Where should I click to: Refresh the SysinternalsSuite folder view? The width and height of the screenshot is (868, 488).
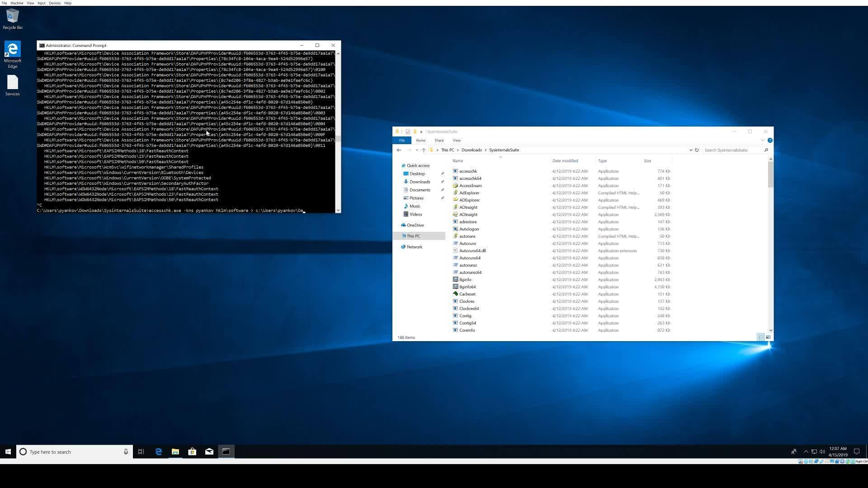tap(697, 150)
